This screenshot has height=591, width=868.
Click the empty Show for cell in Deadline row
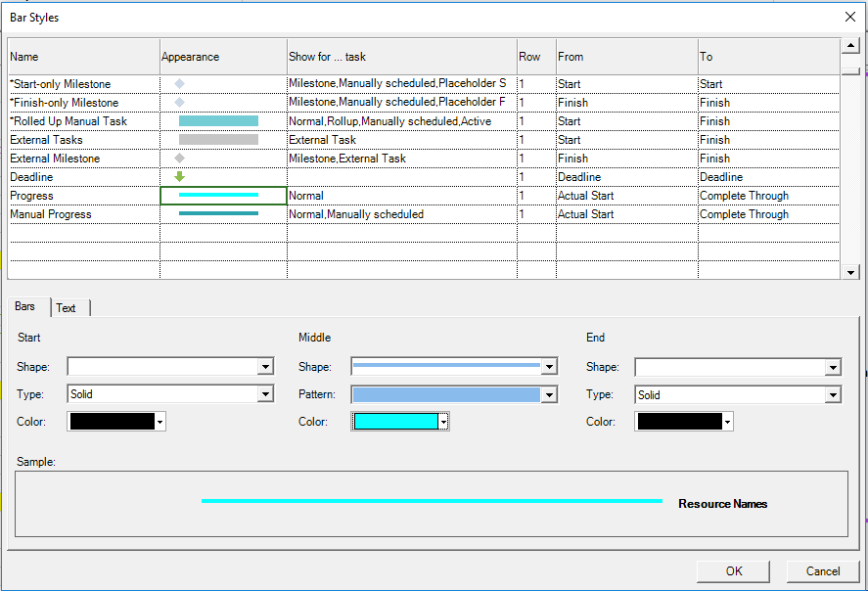click(402, 177)
